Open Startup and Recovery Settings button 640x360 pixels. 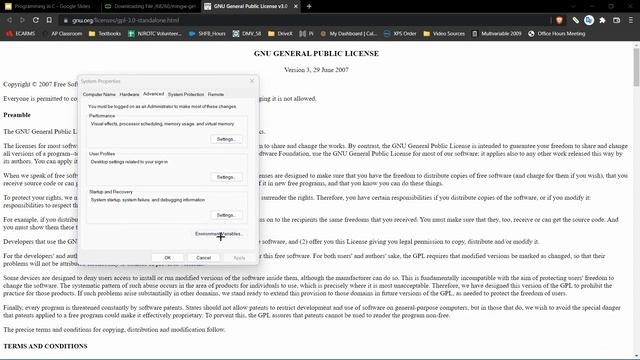pyautogui.click(x=227, y=215)
